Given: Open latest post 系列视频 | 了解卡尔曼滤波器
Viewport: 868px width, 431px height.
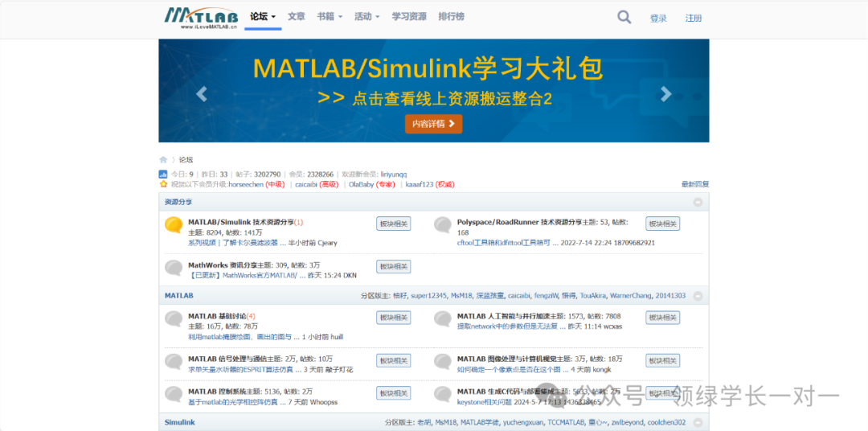Looking at the screenshot, I should (x=237, y=243).
